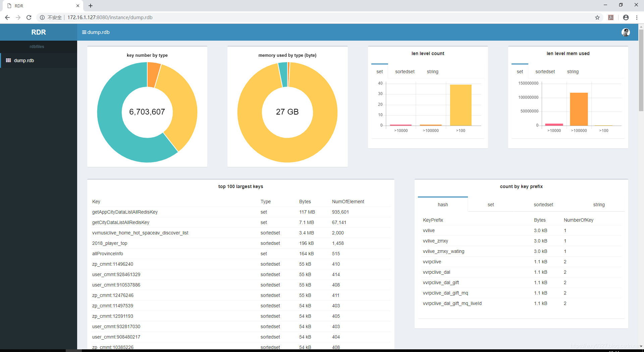Image resolution: width=644 pixels, height=352 pixels.
Task: Switch to sortedset tab in count by key prefix
Action: 543,205
